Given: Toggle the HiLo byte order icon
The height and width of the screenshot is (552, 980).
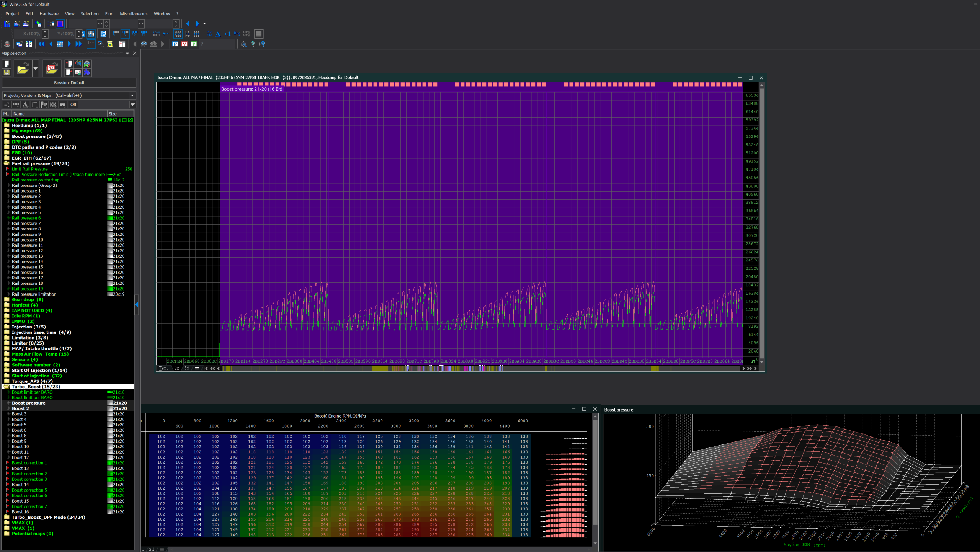Looking at the screenshot, I should [156, 34].
